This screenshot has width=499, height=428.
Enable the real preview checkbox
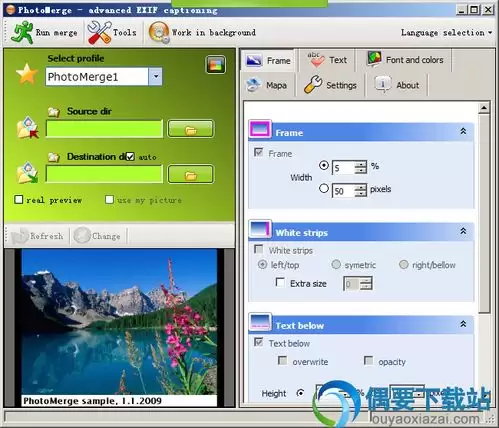click(x=19, y=200)
